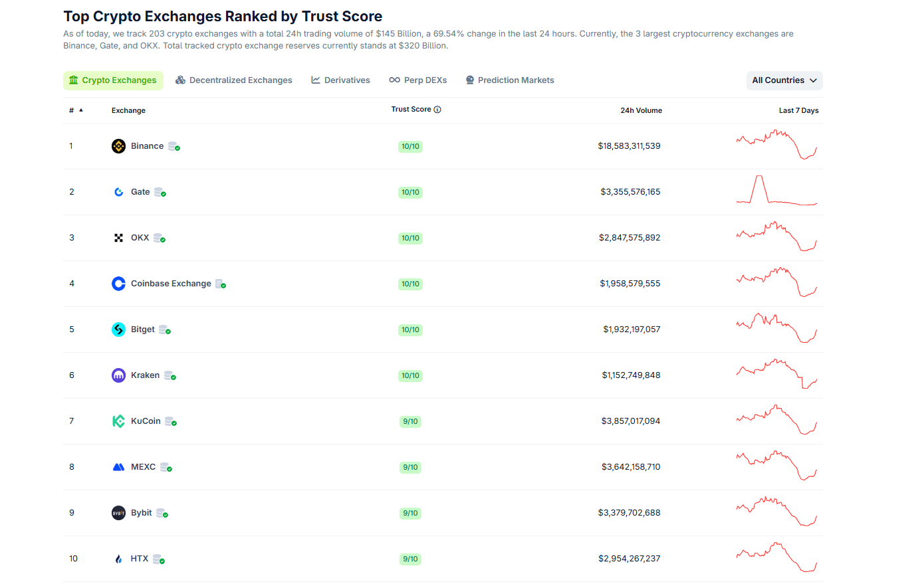Toggle the rank column sort arrow
Viewport: 924px width, 584px height.
(80, 109)
